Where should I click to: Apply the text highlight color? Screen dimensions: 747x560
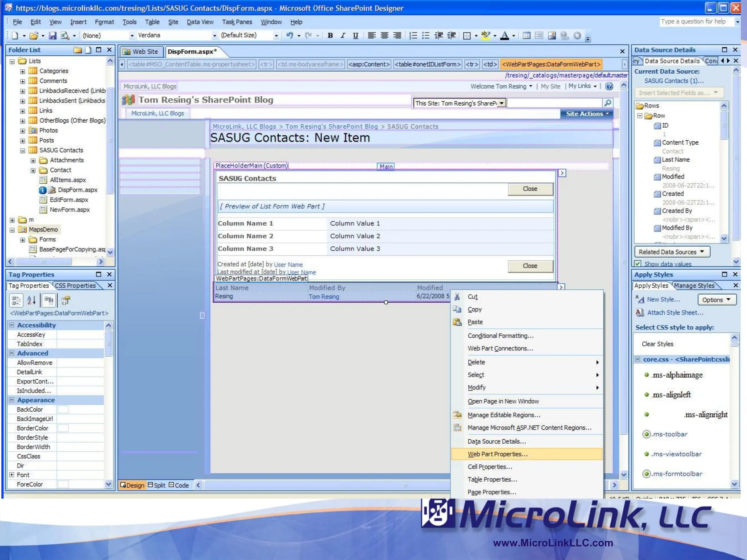(485, 35)
